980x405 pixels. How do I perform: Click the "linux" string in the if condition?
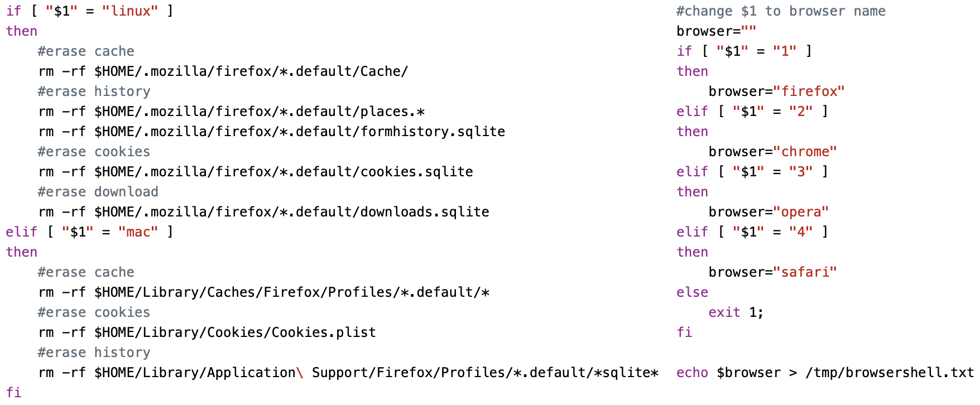(x=130, y=11)
